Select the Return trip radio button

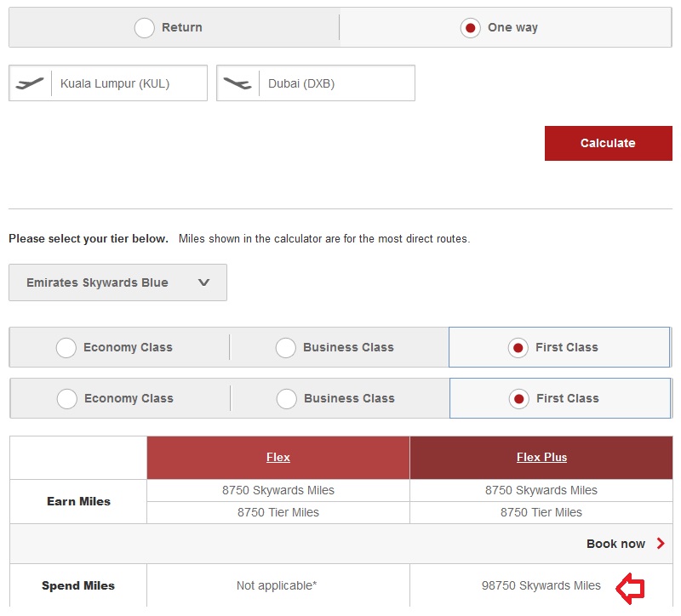tap(145, 28)
